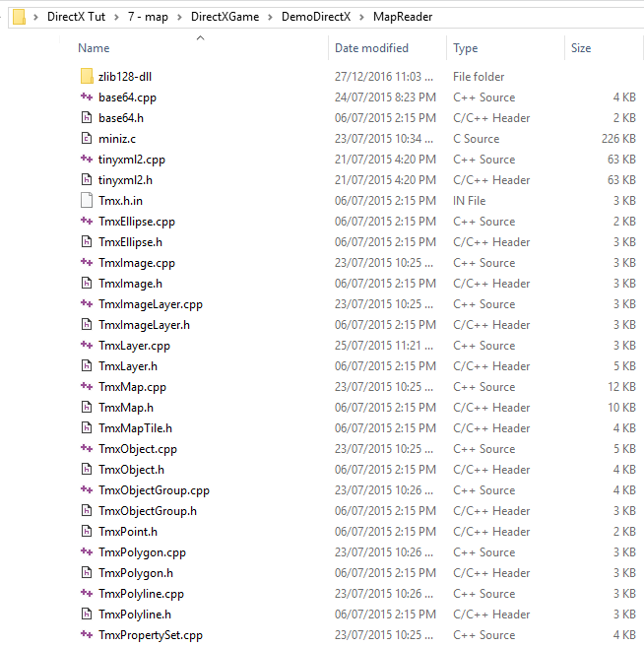
Task: Select the TmxPropertySet.cpp file name
Action: point(151,634)
